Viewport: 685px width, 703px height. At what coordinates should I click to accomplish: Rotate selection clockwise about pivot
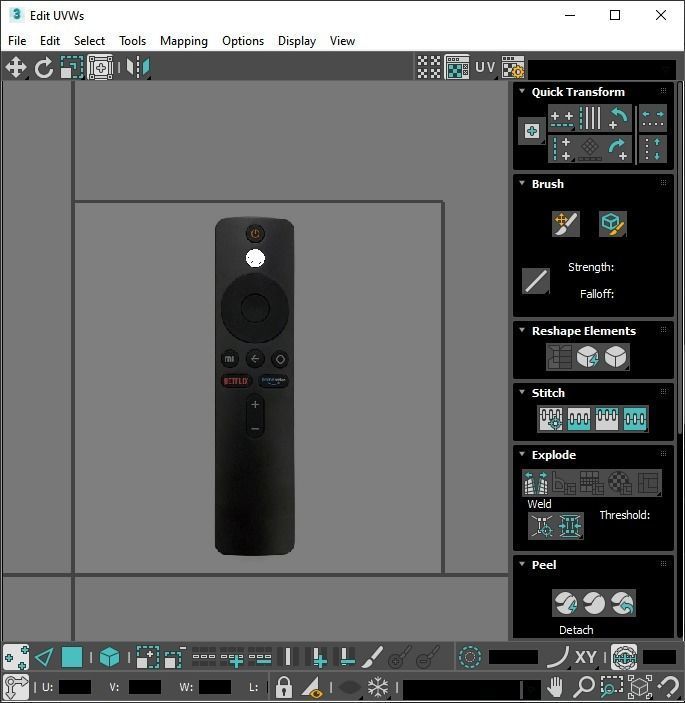pyautogui.click(x=618, y=149)
